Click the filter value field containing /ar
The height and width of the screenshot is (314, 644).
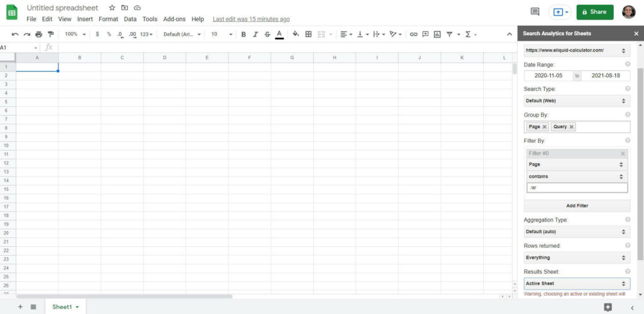(x=577, y=188)
